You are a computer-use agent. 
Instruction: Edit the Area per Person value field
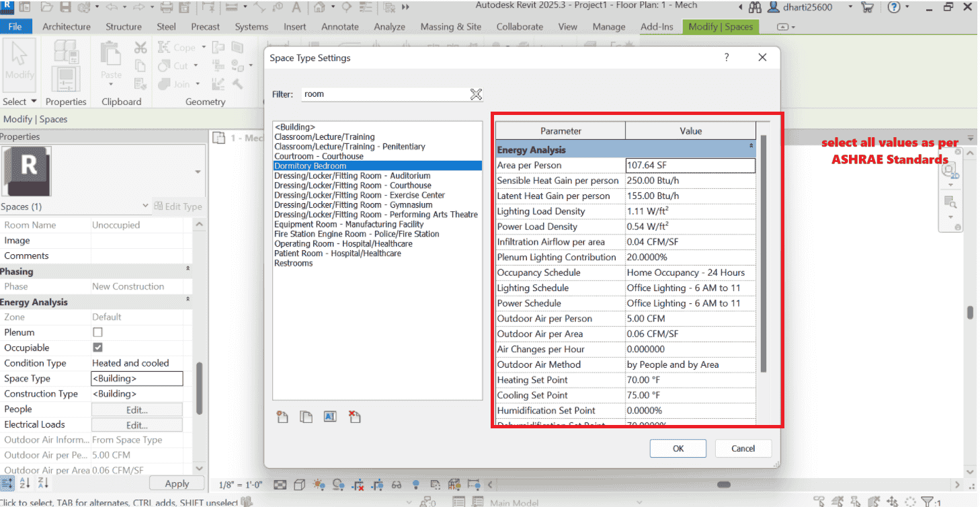click(x=690, y=165)
